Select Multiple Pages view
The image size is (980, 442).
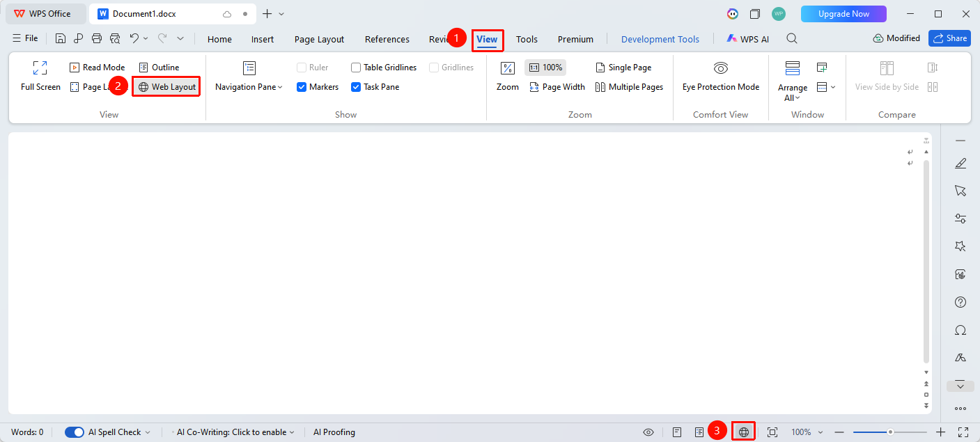click(x=629, y=87)
